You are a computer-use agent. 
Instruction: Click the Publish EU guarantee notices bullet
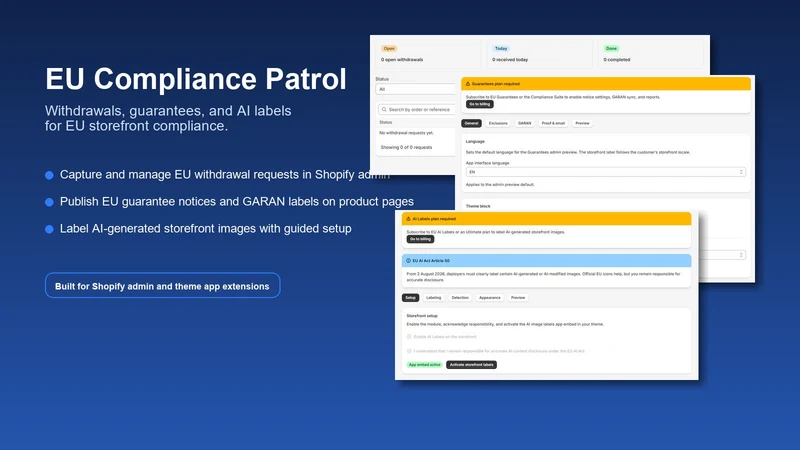pos(230,202)
